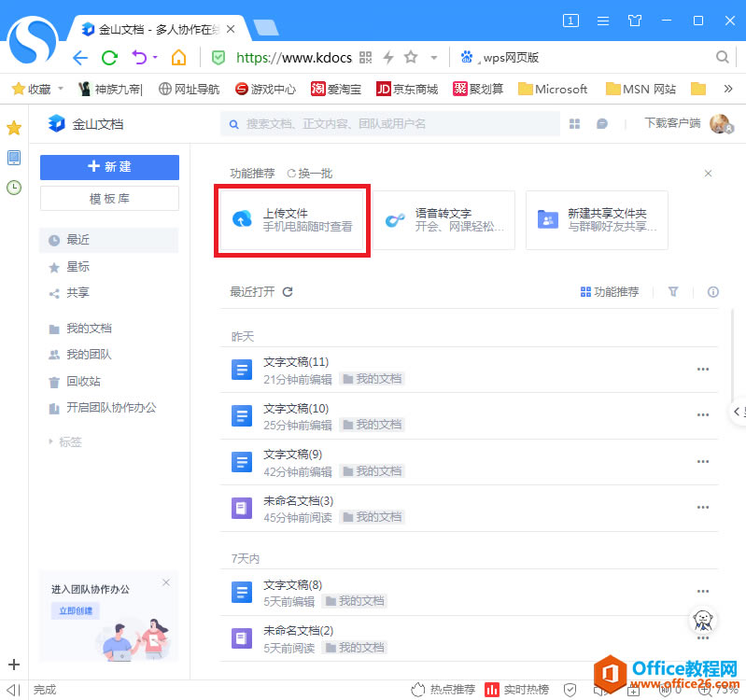
Task: Refresh the page with the green reload icon
Action: [x=109, y=58]
